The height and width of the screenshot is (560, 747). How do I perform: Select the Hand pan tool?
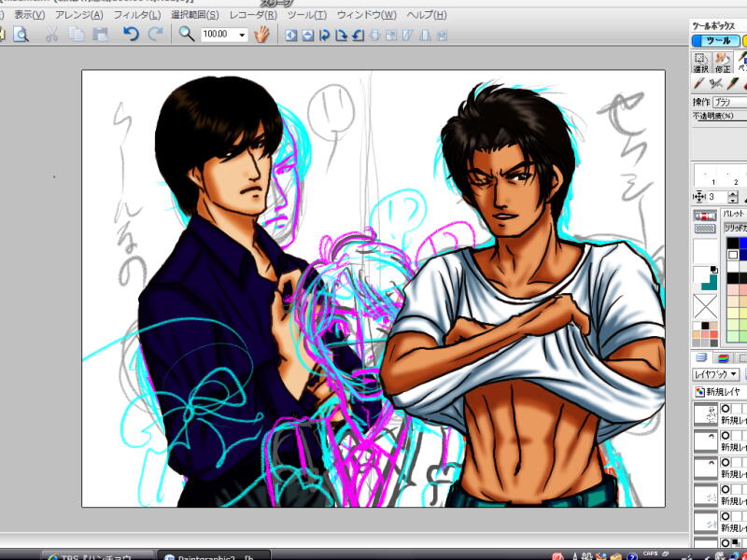(261, 35)
